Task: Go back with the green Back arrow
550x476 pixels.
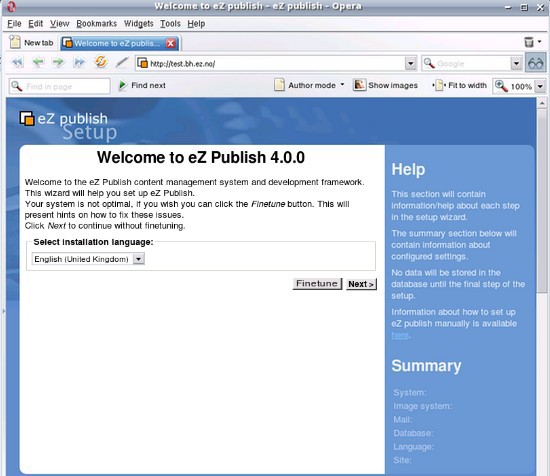Action: 38,62
